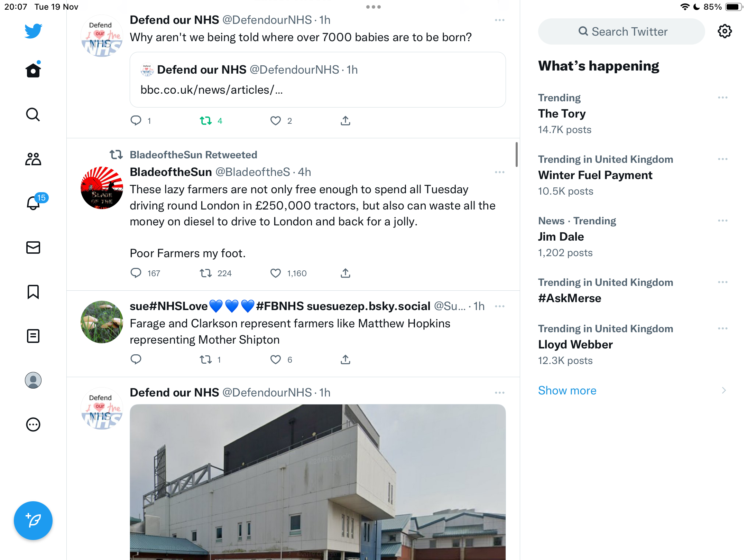
Task: Click Show more under trends
Action: [567, 391]
